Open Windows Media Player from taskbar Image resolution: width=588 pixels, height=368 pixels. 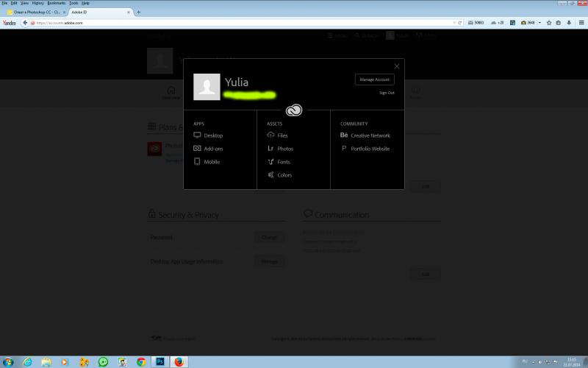tap(65, 362)
